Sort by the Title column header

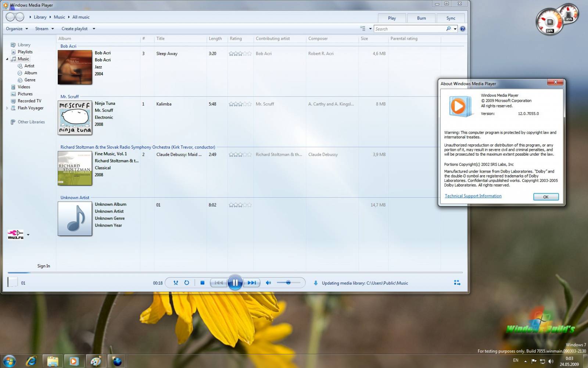pos(180,39)
